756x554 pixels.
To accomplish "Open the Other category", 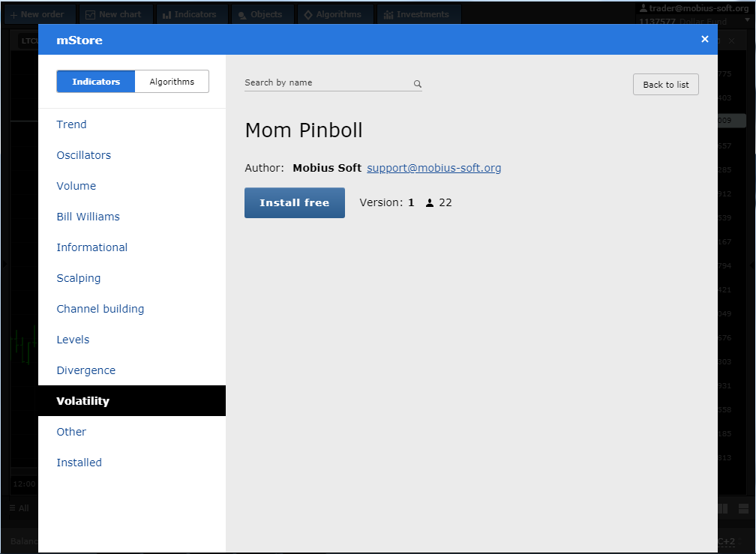I will click(x=70, y=432).
